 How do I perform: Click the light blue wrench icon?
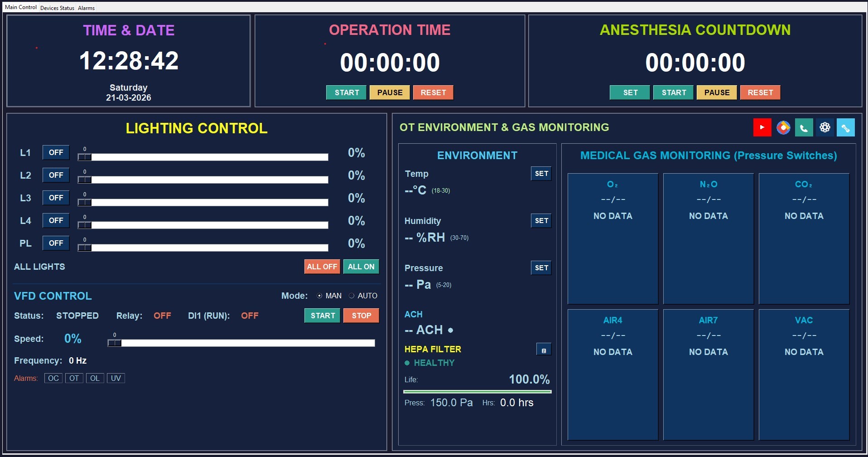(x=845, y=127)
